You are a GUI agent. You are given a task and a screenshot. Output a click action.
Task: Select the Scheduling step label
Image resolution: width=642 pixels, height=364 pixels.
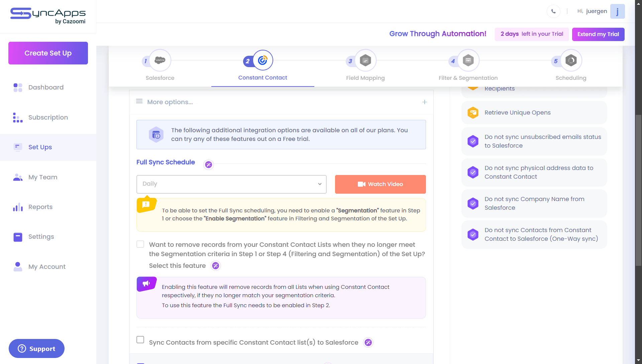571,78
